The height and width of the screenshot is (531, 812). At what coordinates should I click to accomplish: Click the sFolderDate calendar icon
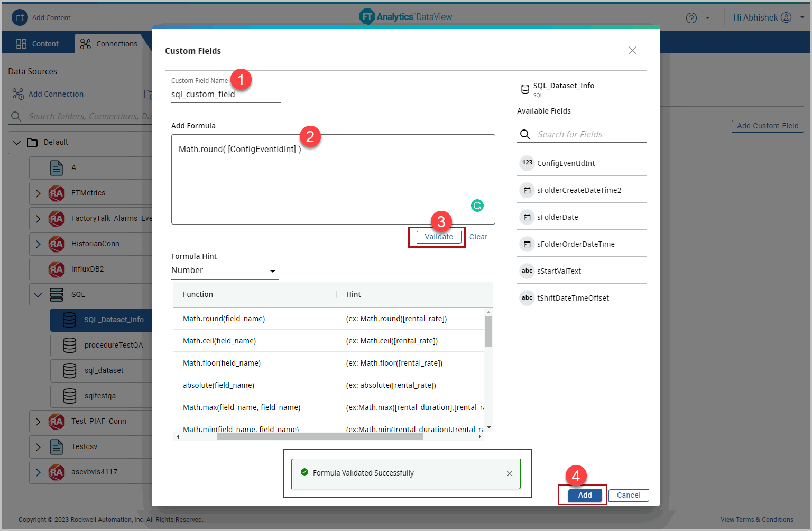(527, 217)
